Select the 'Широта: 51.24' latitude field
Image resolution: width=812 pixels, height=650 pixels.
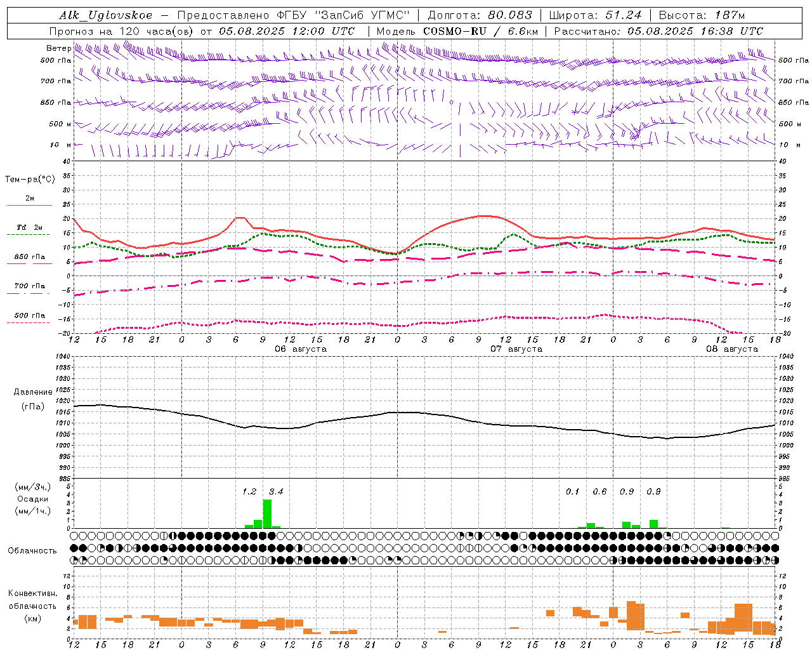coord(595,15)
